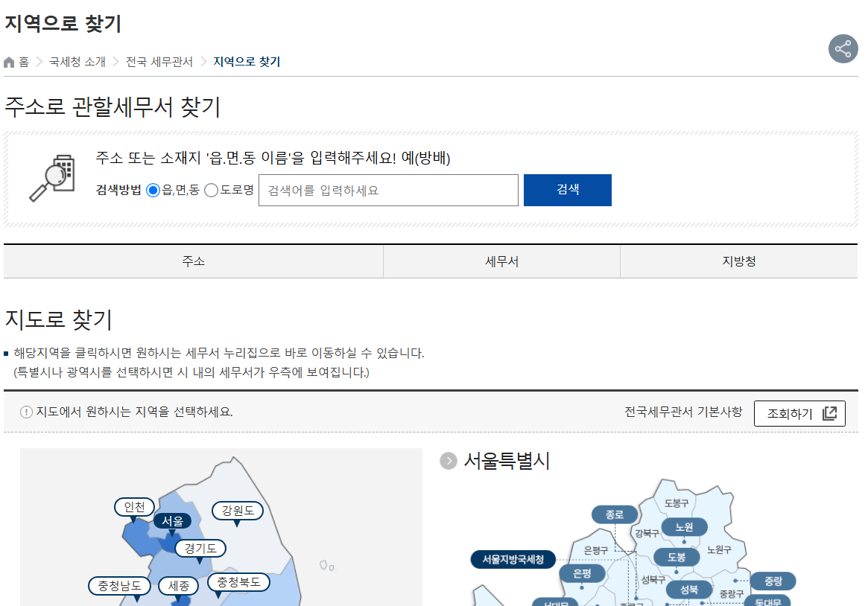Click 도봉구 district label on Seoul map

677,503
